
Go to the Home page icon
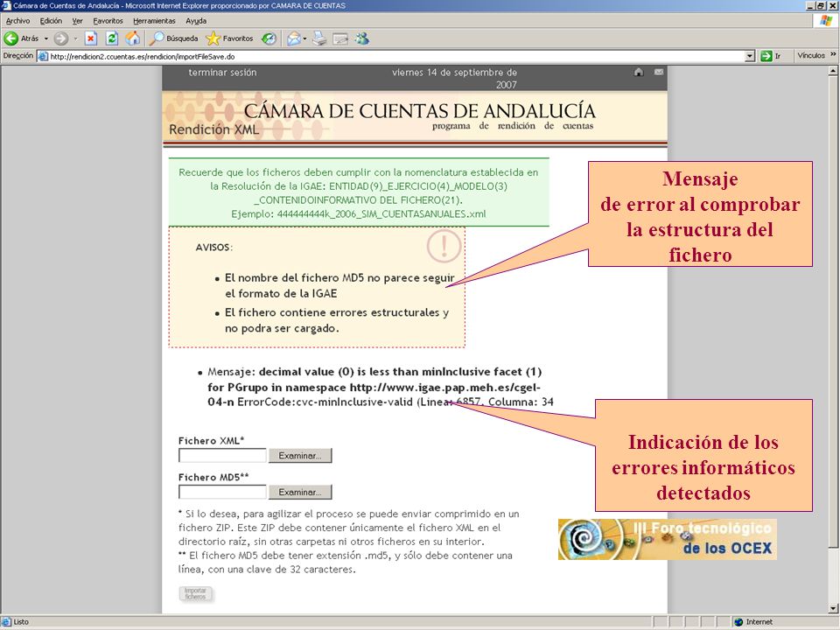[132, 38]
